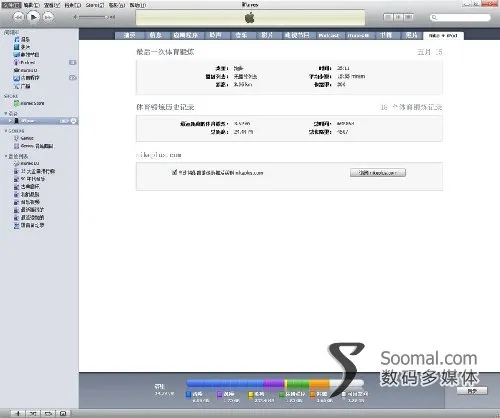Open Genius 混合曲目 in the sidebar
This screenshot has width=500, height=418.
click(33, 146)
